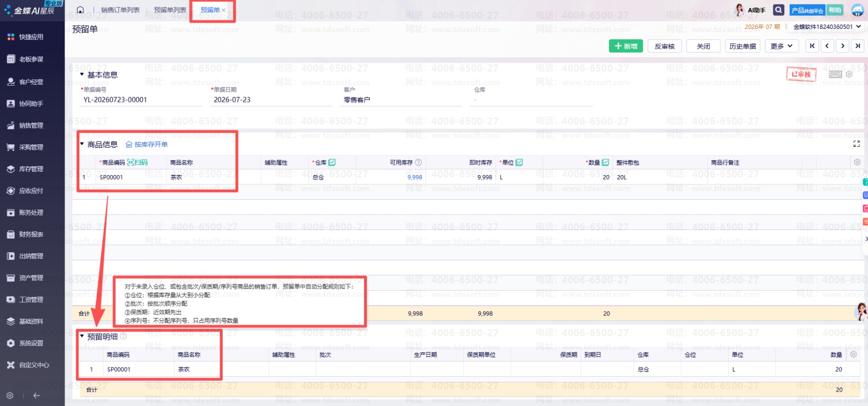Open 库存管理 in the sidebar
This screenshot has width=868, height=406.
click(x=31, y=169)
